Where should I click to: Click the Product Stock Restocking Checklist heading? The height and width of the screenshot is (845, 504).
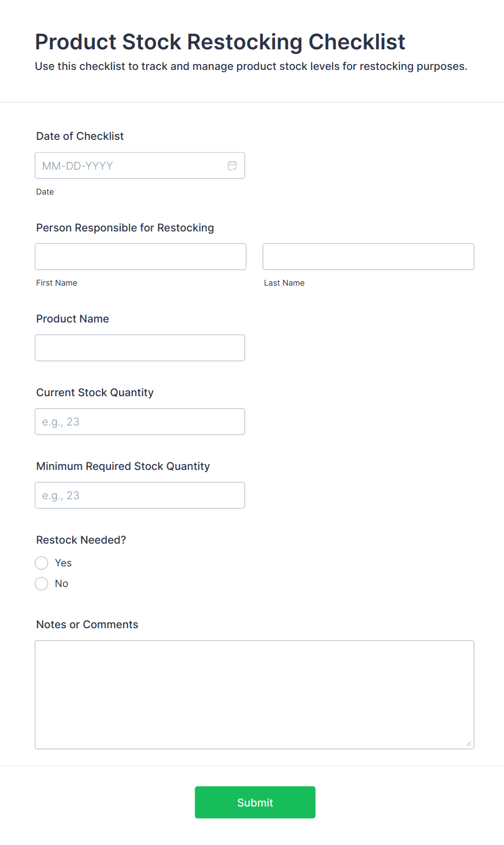click(x=220, y=42)
